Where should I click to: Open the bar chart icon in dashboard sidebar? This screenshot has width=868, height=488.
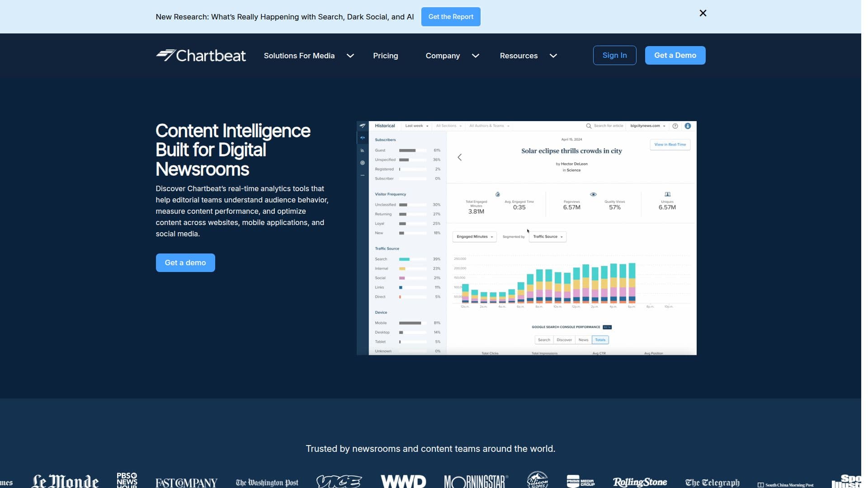pyautogui.click(x=362, y=150)
